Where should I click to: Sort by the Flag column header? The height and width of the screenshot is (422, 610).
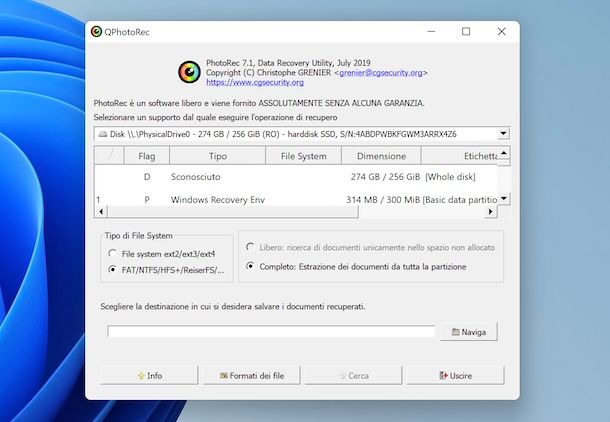pos(147,156)
